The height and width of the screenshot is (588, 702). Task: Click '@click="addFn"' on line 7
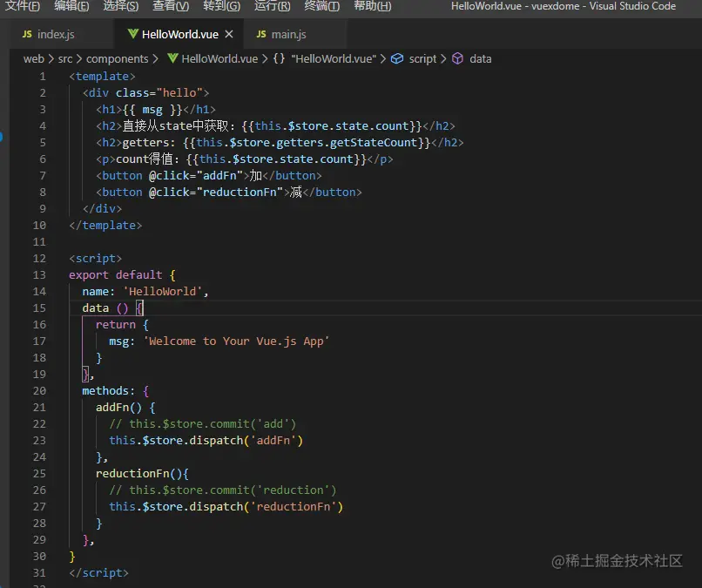point(196,176)
